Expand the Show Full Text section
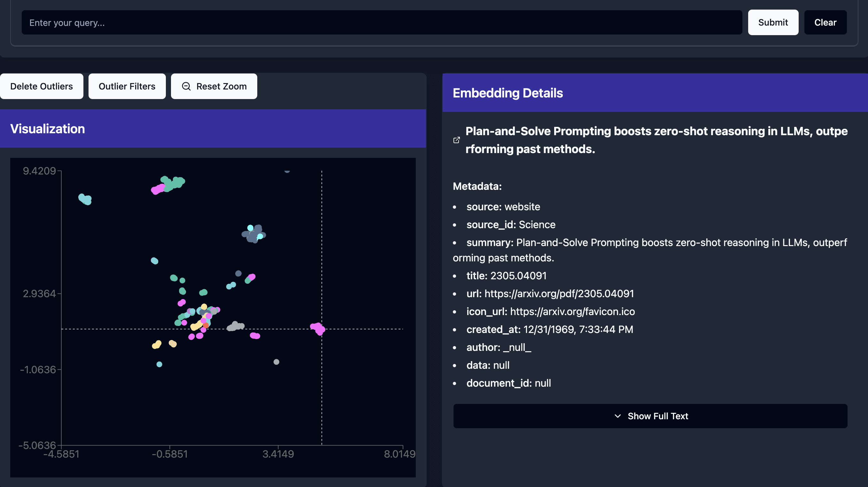 tap(650, 416)
